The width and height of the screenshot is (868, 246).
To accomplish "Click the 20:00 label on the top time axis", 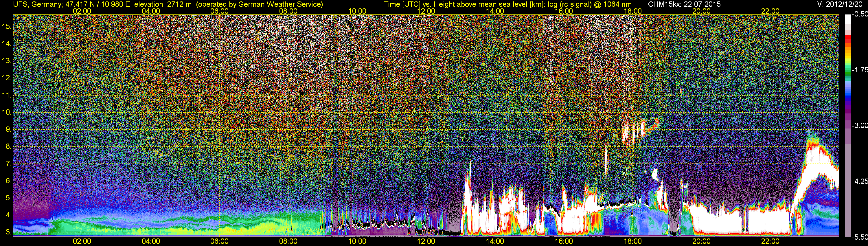I will [702, 11].
